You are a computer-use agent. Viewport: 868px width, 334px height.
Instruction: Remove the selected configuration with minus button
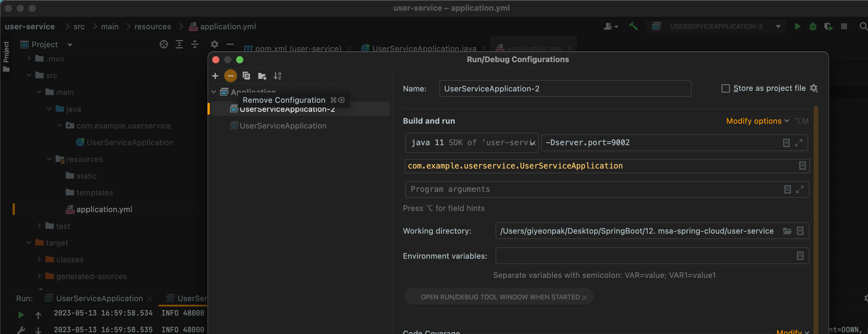(230, 76)
